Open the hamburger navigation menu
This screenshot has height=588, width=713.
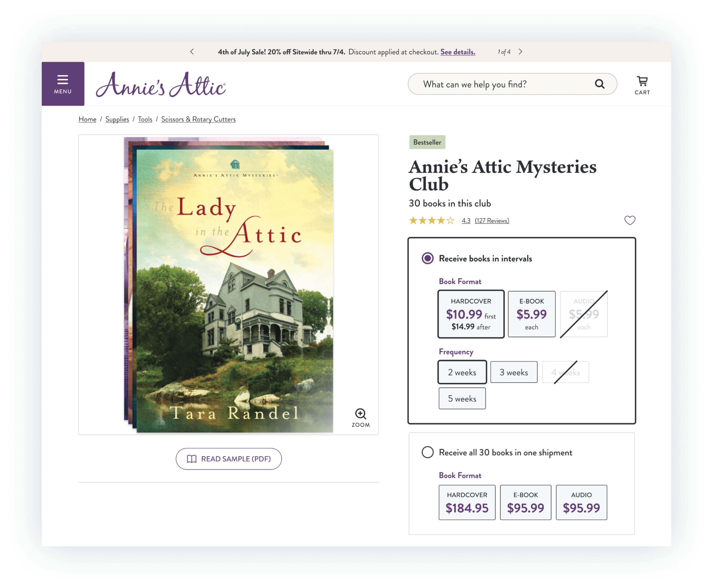63,84
